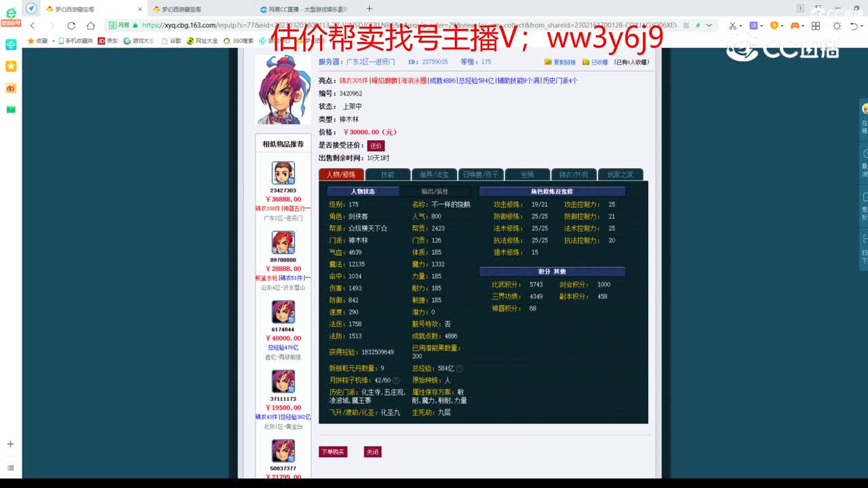
Task: Open the Weibo sidebar icon
Action: click(x=11, y=88)
